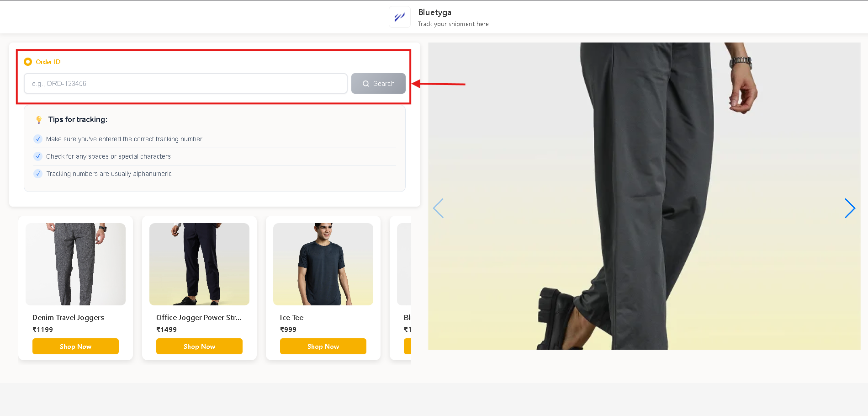Click the Bluetyga brand name
The width and height of the screenshot is (868, 416).
click(x=434, y=12)
